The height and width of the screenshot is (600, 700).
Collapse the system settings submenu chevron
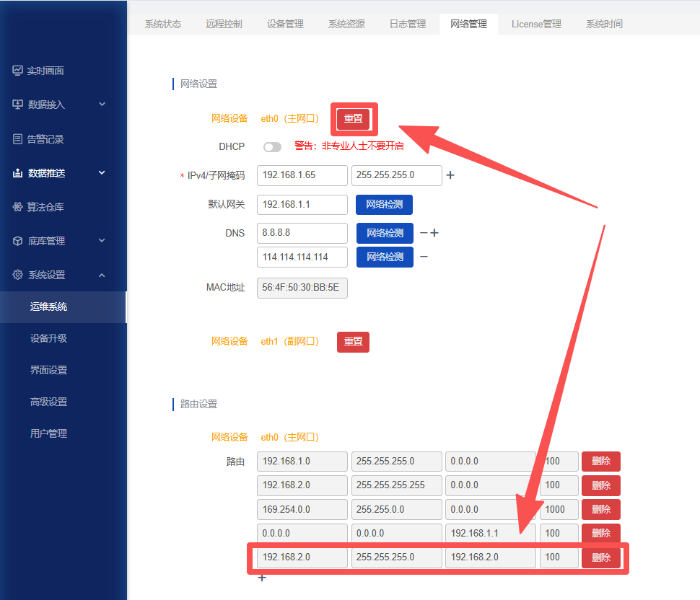tap(102, 275)
